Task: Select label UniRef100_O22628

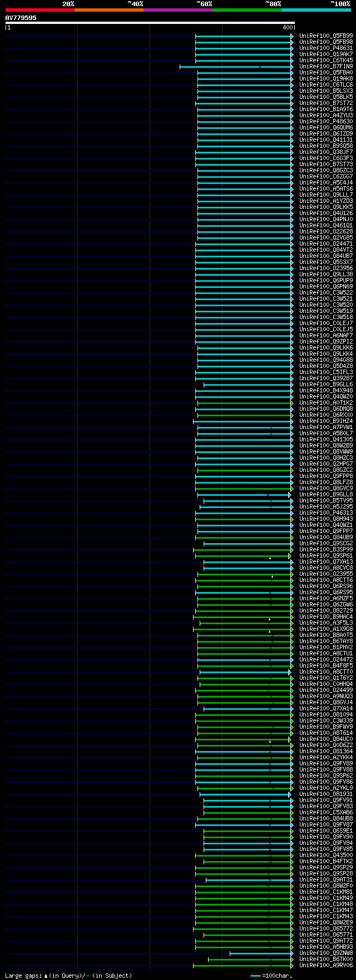Action: point(326,231)
